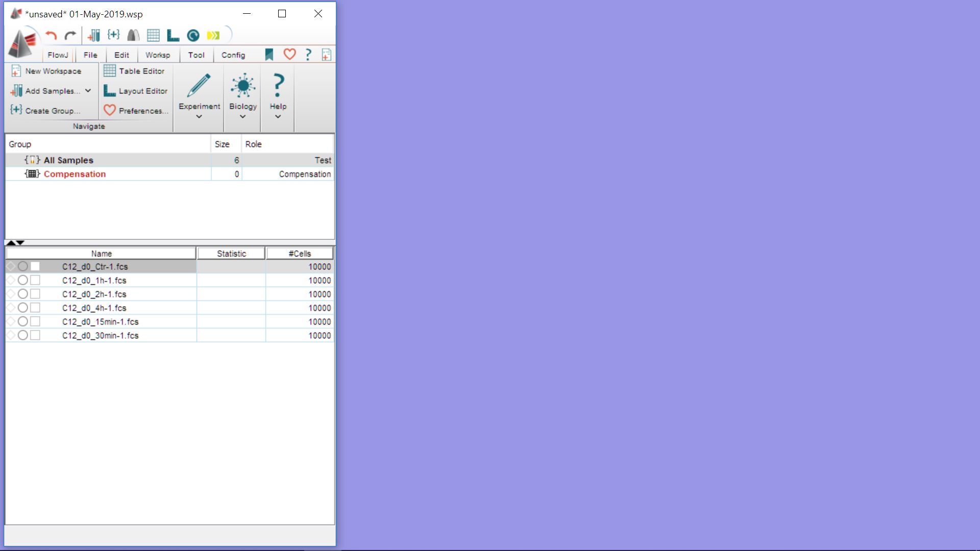Click the teal bookmark ribbon icon
980x551 pixels.
(269, 55)
